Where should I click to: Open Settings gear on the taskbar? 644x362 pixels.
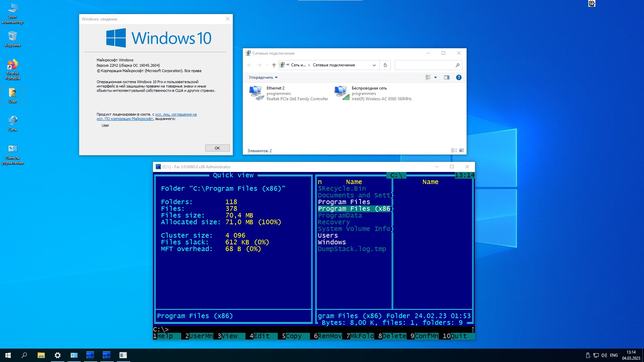[x=57, y=355]
